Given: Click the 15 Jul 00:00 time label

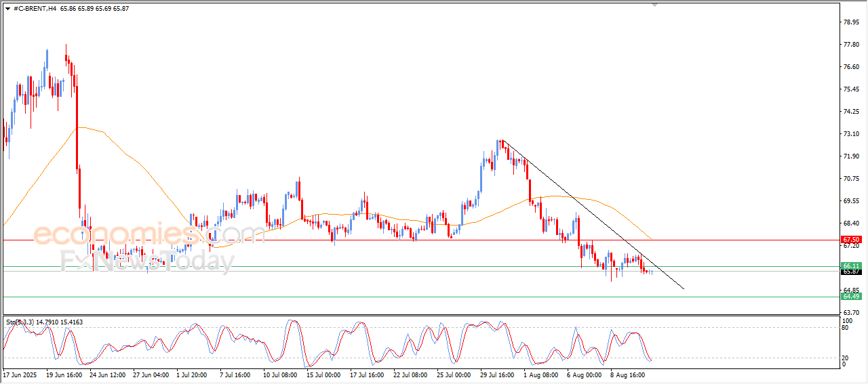Looking at the screenshot, I should (x=325, y=374).
